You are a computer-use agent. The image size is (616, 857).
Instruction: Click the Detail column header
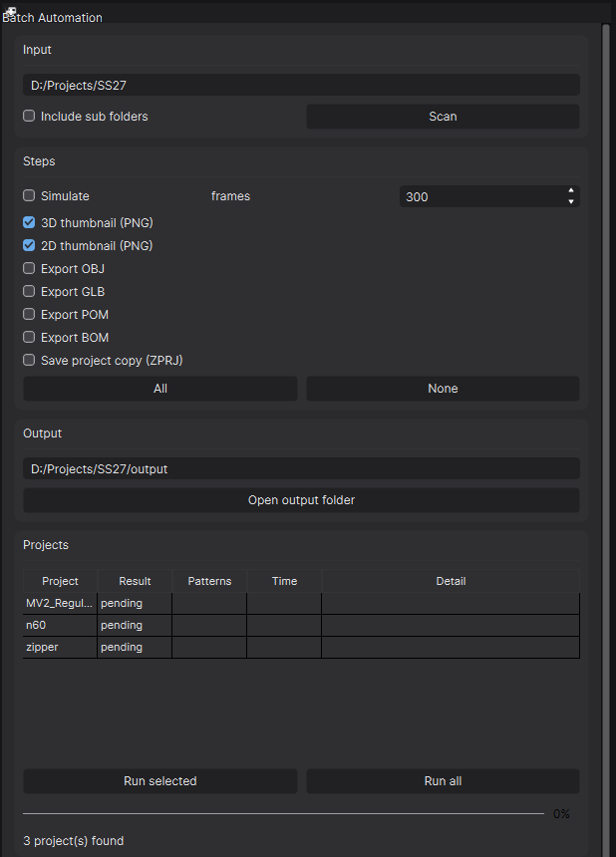click(451, 581)
